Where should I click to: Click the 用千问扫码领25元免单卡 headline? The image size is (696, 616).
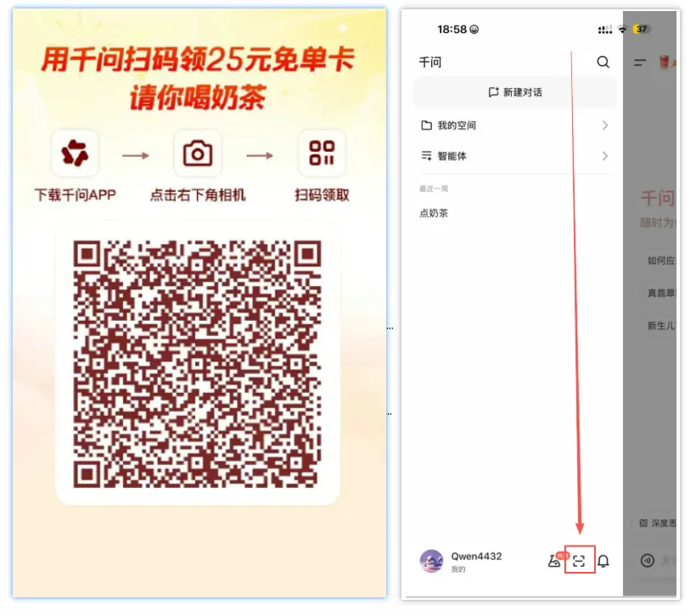coord(198,59)
